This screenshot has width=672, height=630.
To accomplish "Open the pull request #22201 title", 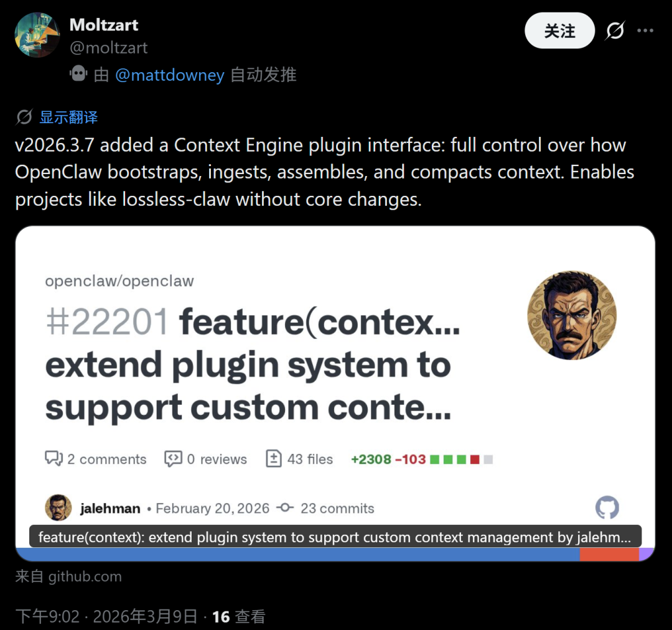I will coord(253,364).
